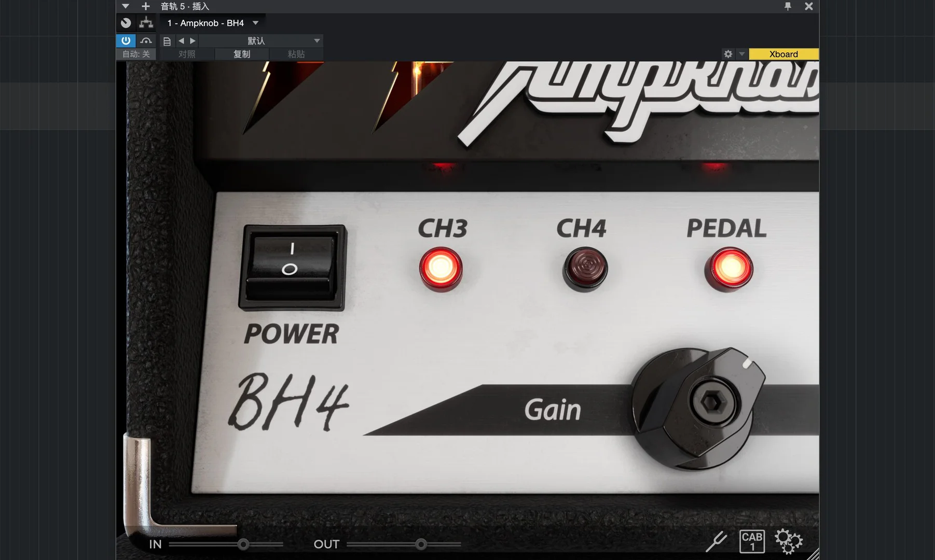
Task: Open the 默认 preset dropdown
Action: 317,41
